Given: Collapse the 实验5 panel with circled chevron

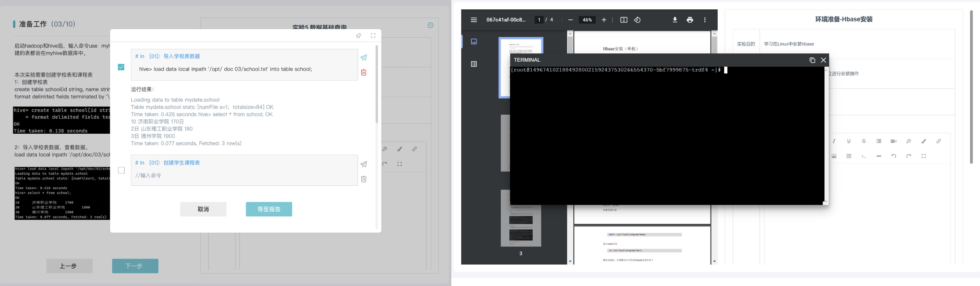Looking at the screenshot, I should tap(430, 25).
